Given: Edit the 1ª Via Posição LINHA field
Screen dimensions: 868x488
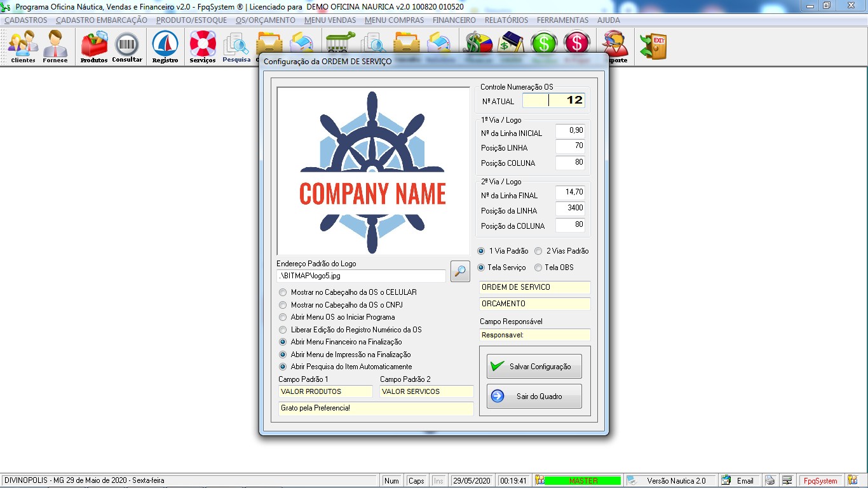Looking at the screenshot, I should pos(570,147).
